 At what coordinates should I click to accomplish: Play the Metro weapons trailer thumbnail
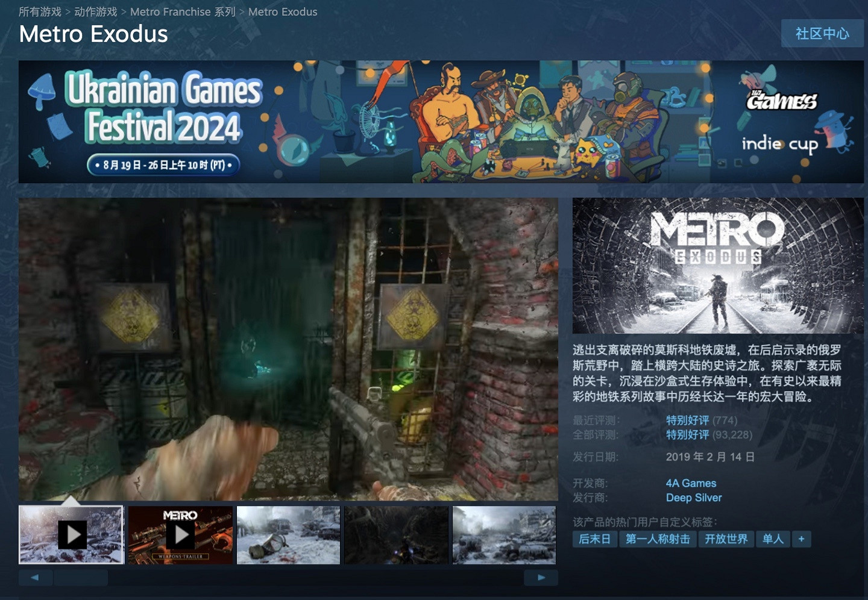coord(179,534)
